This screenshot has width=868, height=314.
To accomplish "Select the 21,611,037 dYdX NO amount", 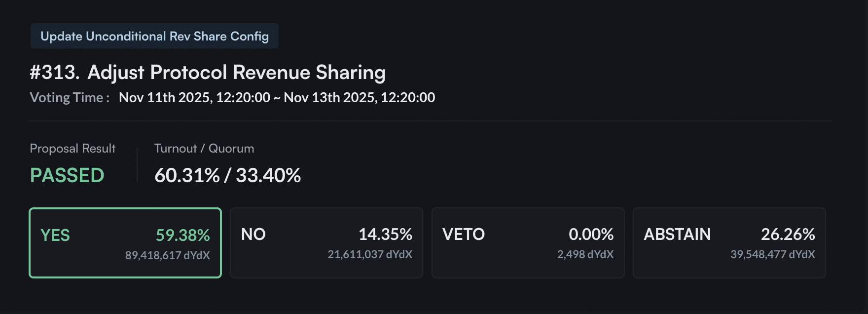I will pos(370,255).
